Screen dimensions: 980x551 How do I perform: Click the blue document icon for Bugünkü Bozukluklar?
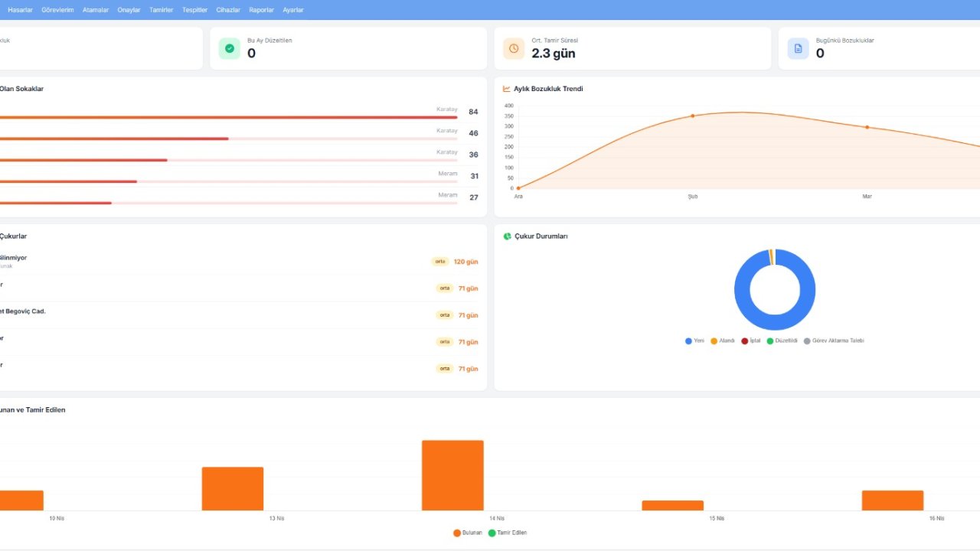798,48
